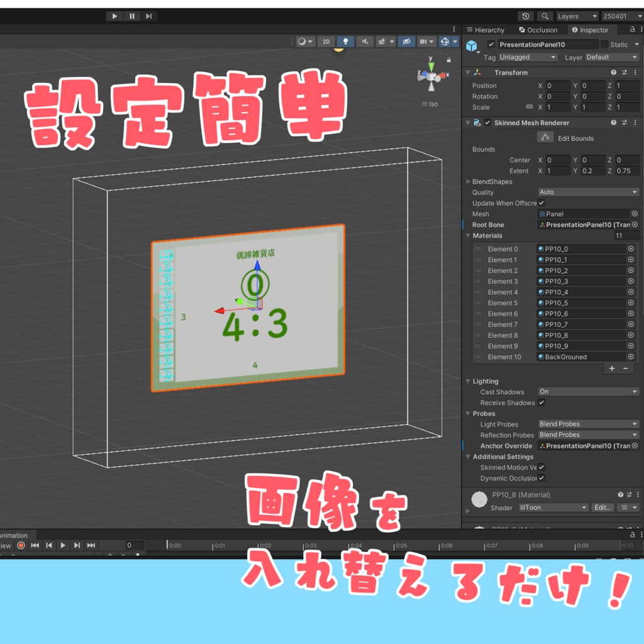
Task: Uncheck Update When Offscreen
Action: point(541,203)
